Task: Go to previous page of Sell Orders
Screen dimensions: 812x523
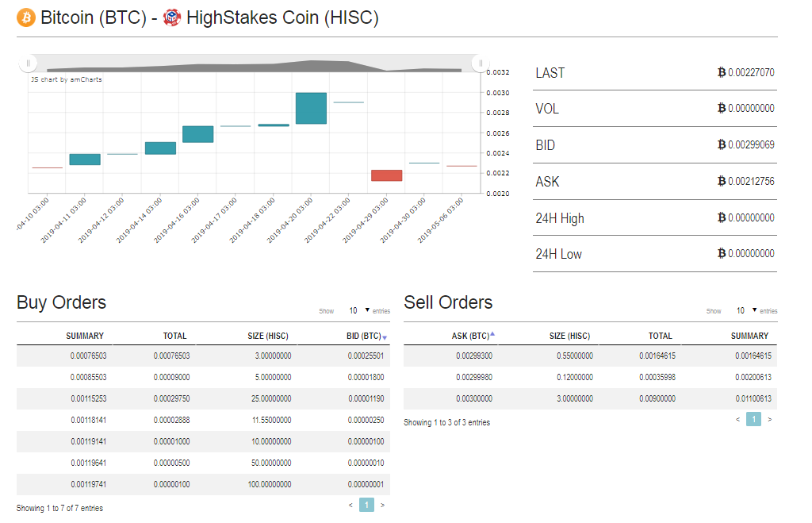Action: click(x=738, y=419)
